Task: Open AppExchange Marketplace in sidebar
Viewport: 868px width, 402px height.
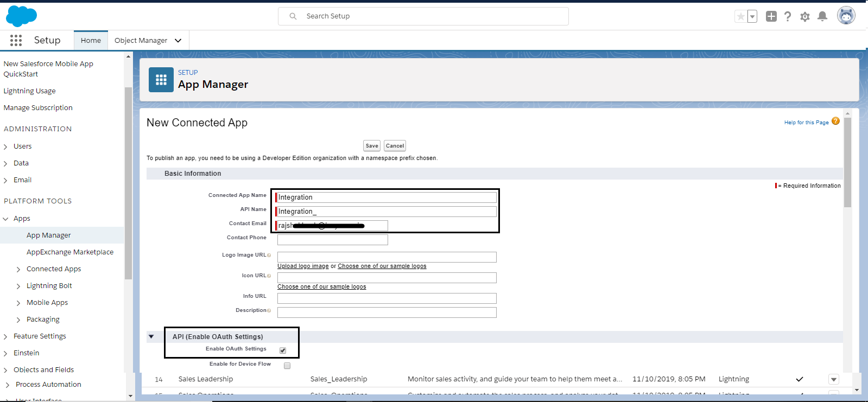Action: pos(70,252)
